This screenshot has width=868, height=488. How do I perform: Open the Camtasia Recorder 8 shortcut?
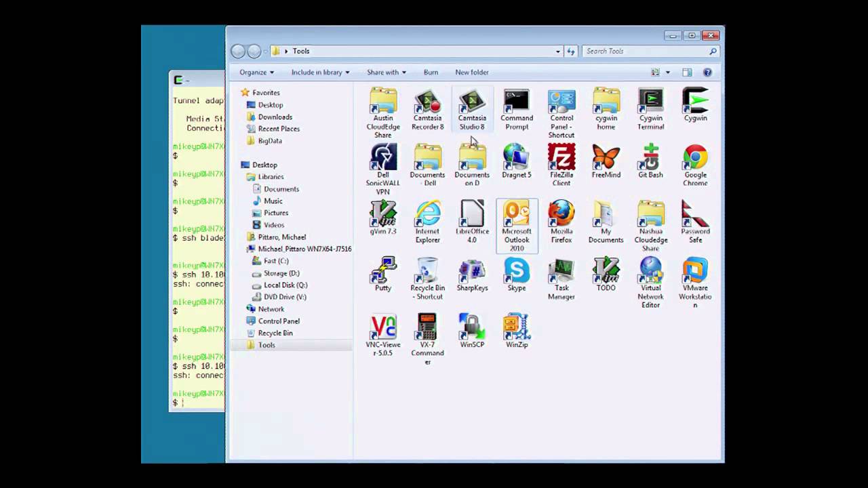(427, 109)
